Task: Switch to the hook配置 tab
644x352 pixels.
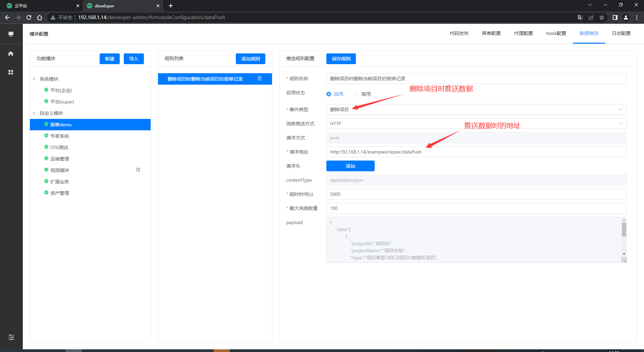Action: (x=556, y=33)
